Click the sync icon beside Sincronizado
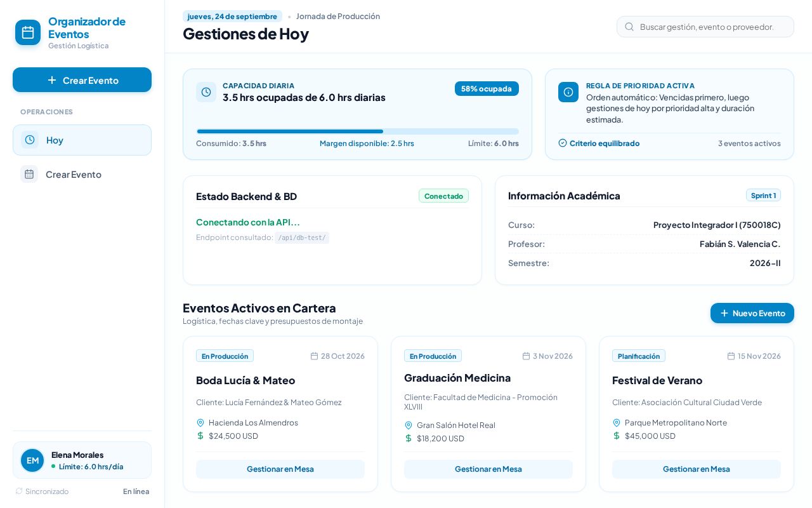Viewport: 812px width, 508px height. [19, 491]
